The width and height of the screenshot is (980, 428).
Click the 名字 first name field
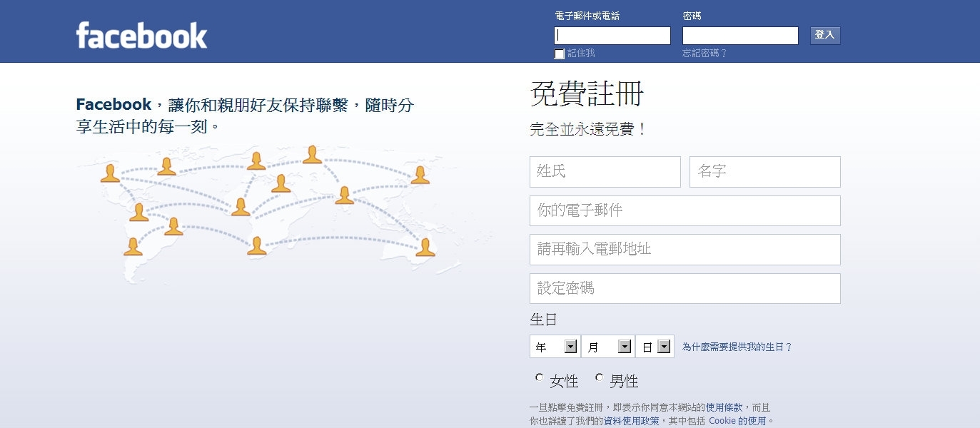pos(764,172)
